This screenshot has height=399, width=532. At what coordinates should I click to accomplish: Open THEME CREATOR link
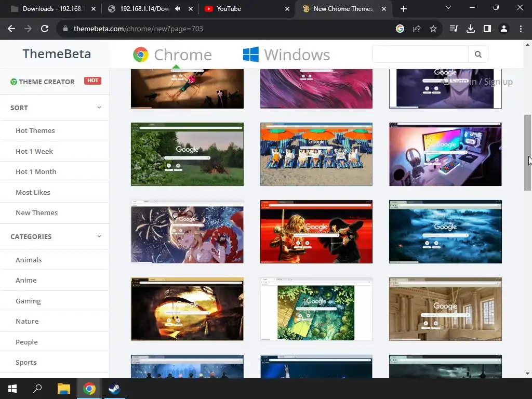click(x=46, y=82)
